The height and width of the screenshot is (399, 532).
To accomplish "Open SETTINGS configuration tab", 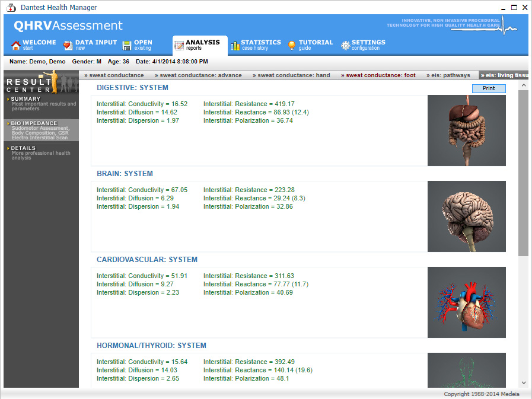I will pyautogui.click(x=364, y=45).
